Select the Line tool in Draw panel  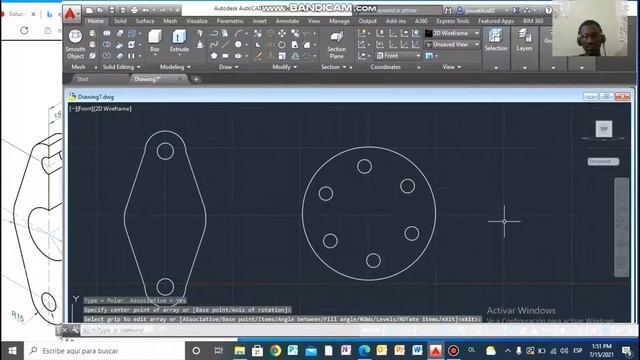[225, 44]
